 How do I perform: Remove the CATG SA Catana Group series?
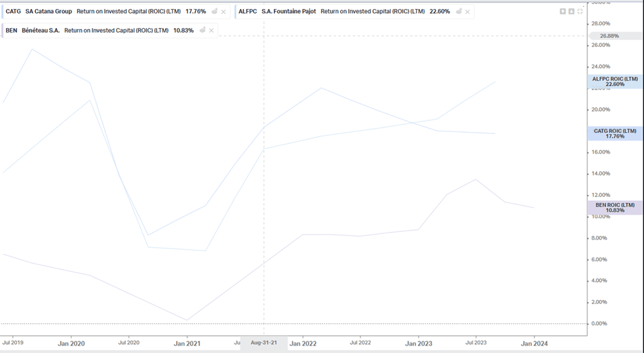[x=224, y=12]
